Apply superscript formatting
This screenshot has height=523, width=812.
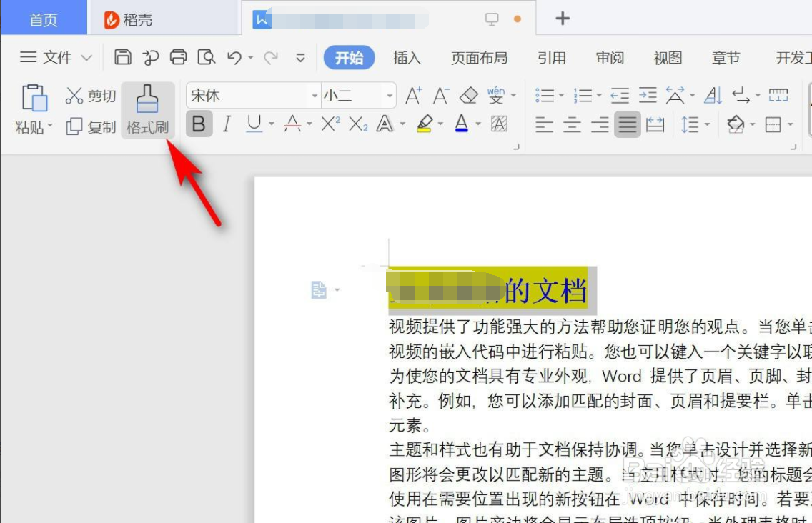click(x=331, y=124)
